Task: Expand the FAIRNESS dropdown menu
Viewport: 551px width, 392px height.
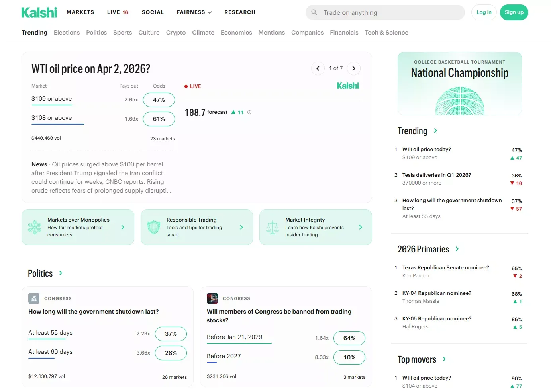Action: (194, 12)
